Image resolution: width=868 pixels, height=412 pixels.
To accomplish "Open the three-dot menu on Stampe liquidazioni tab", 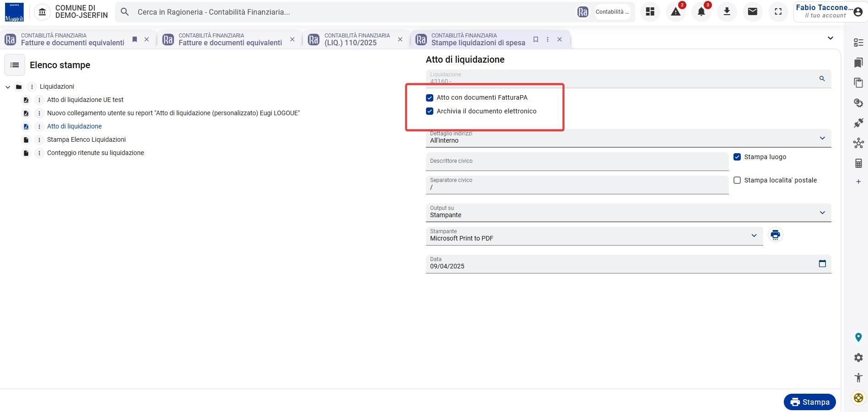I will coord(547,39).
